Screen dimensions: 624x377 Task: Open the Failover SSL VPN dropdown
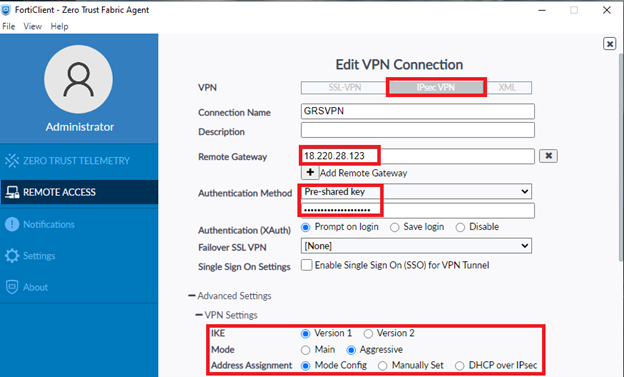(x=416, y=246)
